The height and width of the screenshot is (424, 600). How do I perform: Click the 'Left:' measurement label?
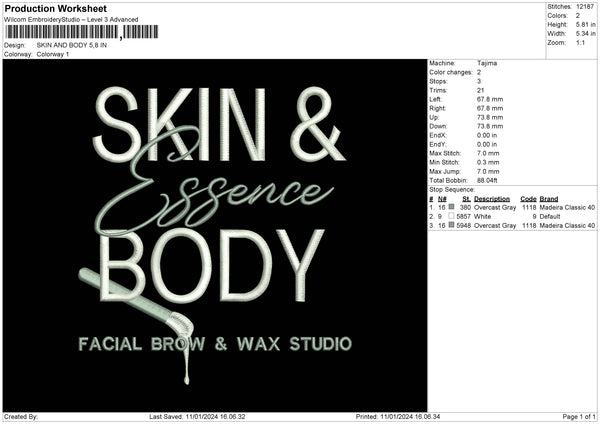[435, 99]
